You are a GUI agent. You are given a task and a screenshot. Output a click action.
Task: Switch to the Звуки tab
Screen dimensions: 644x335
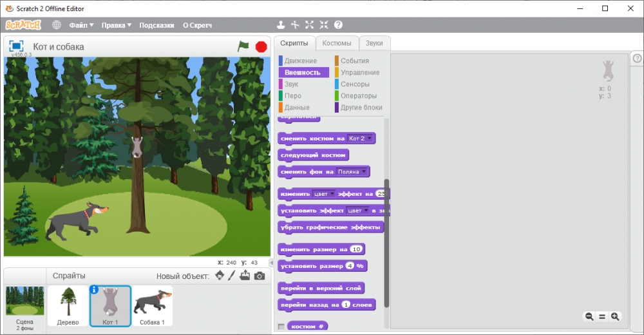pyautogui.click(x=374, y=43)
